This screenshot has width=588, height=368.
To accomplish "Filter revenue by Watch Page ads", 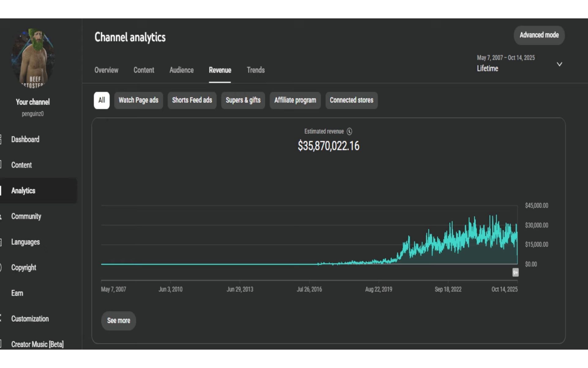I will point(138,100).
